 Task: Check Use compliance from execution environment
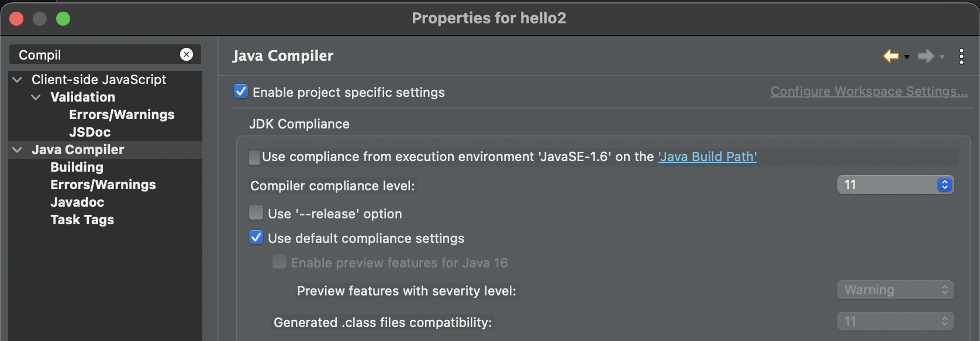coord(254,157)
